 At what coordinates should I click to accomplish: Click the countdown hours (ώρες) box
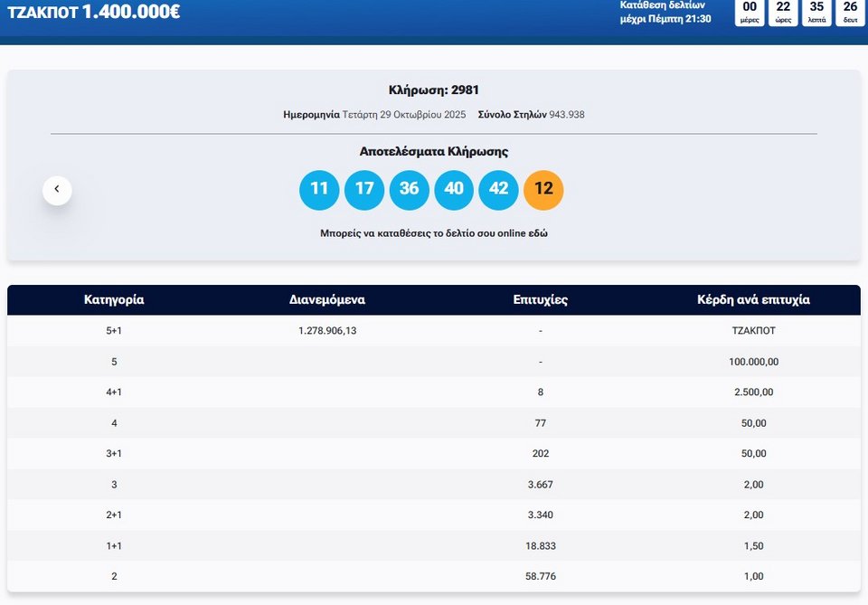[783, 12]
